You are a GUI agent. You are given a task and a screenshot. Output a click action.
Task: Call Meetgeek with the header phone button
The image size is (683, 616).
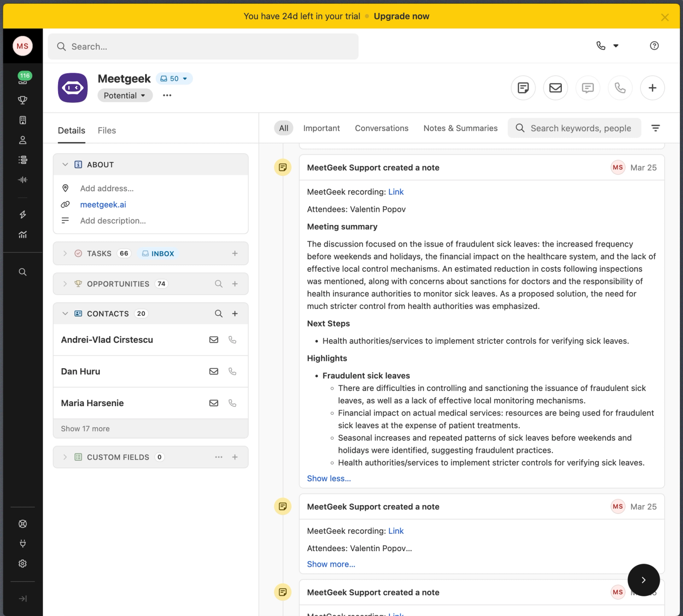(x=620, y=88)
